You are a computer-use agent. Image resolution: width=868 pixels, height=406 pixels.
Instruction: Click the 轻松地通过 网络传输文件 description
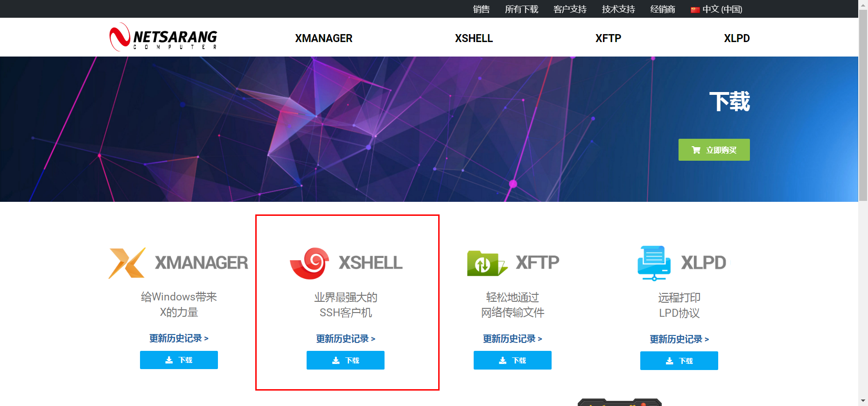pyautogui.click(x=512, y=305)
